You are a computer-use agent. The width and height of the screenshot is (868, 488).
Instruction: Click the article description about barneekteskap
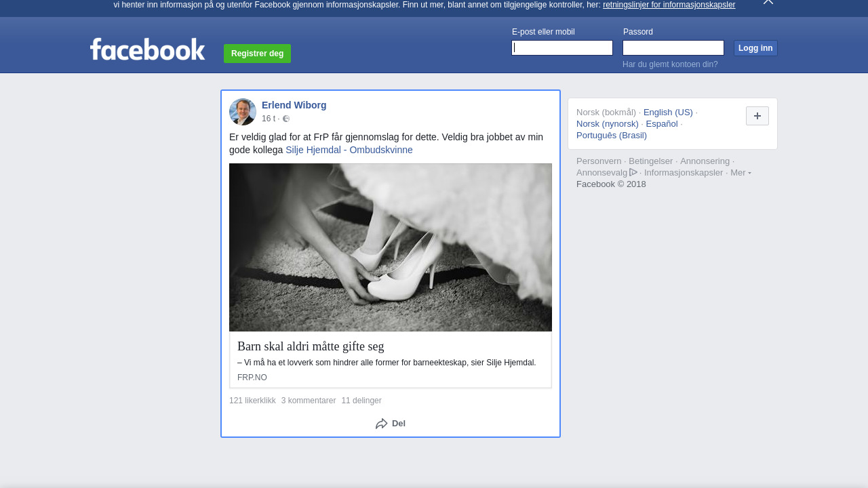point(387,363)
